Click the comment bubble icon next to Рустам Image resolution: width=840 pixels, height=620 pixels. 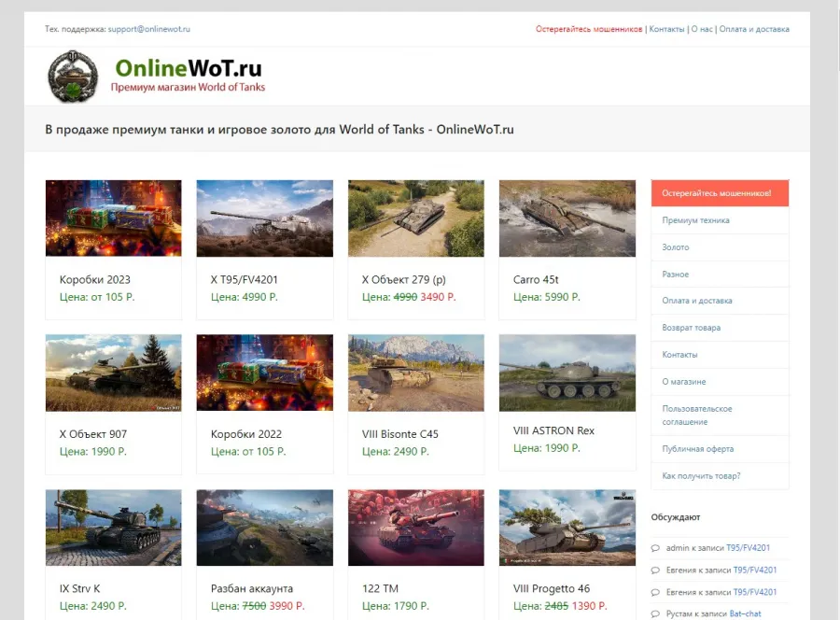655,614
